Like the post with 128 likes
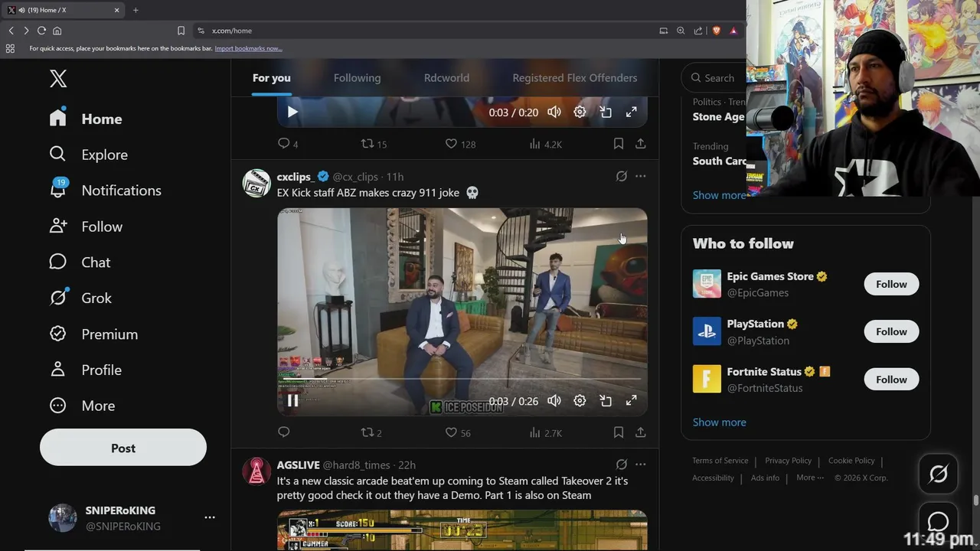Image resolution: width=980 pixels, height=551 pixels. [x=460, y=144]
